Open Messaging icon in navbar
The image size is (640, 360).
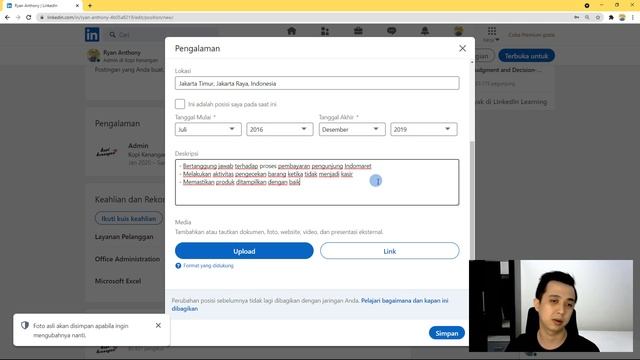(x=391, y=31)
